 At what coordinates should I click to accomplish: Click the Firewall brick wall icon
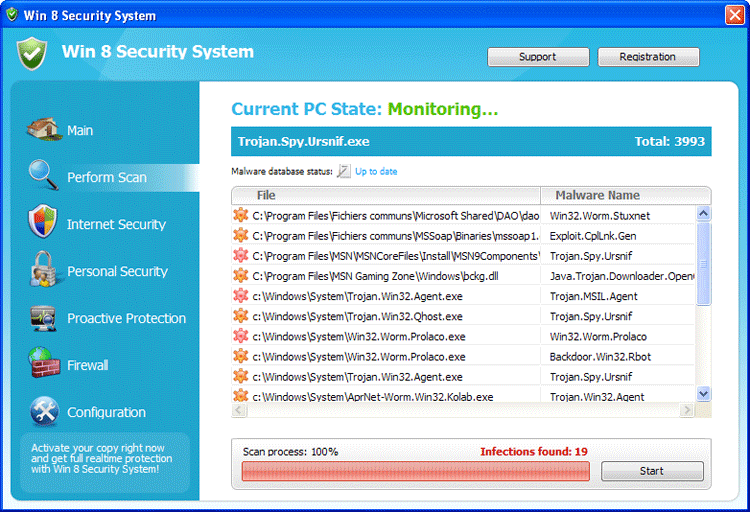click(43, 365)
